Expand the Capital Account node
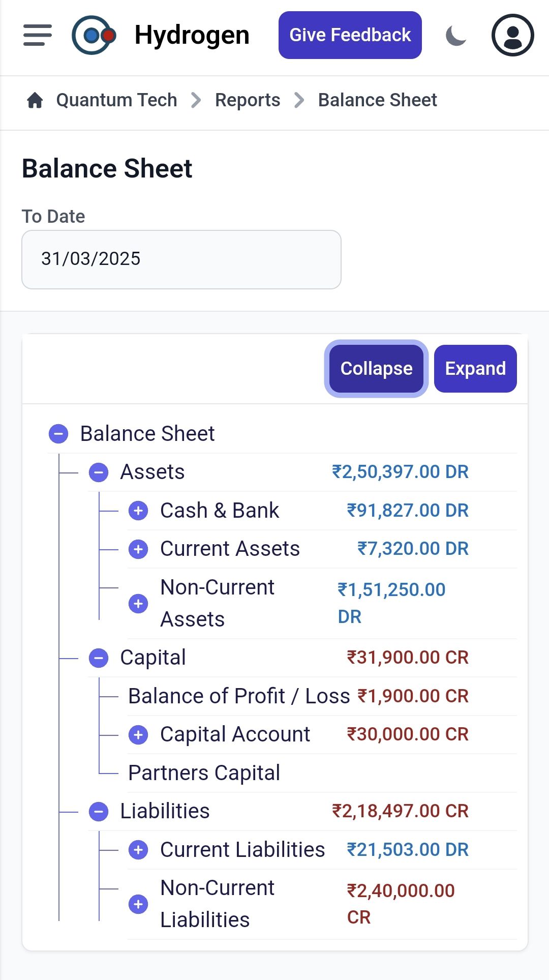The image size is (549, 980). (138, 735)
